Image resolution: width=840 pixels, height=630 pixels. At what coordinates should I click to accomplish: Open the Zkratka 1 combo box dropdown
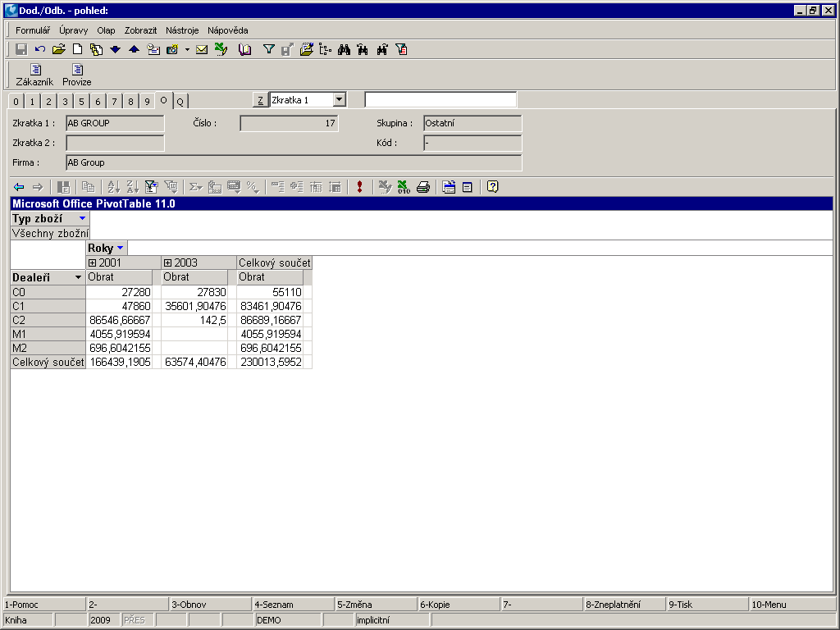pos(340,100)
